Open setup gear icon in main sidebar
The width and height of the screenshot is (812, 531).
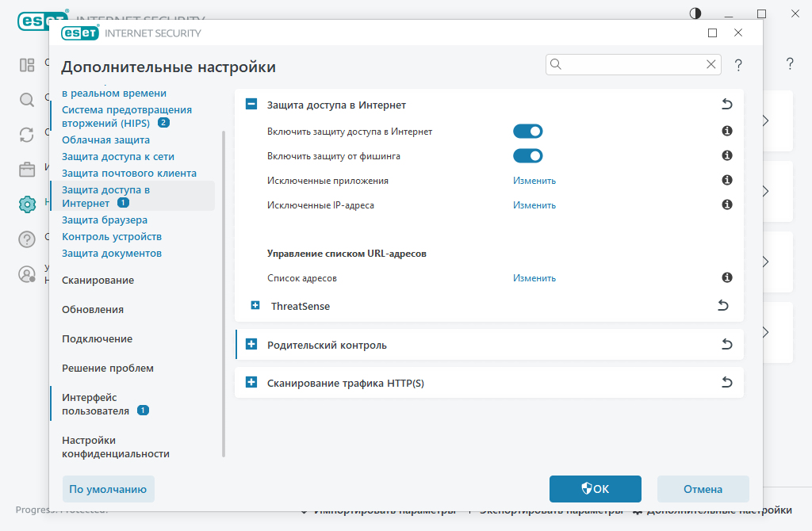[x=27, y=204]
